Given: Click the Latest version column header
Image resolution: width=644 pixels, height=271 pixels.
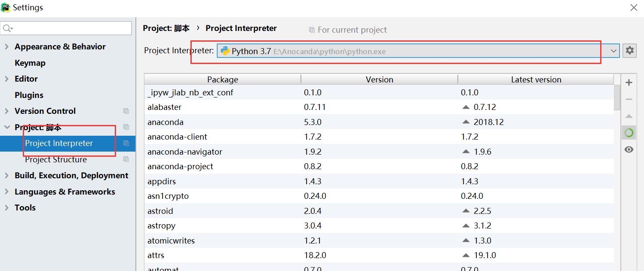Looking at the screenshot, I should pos(536,79).
